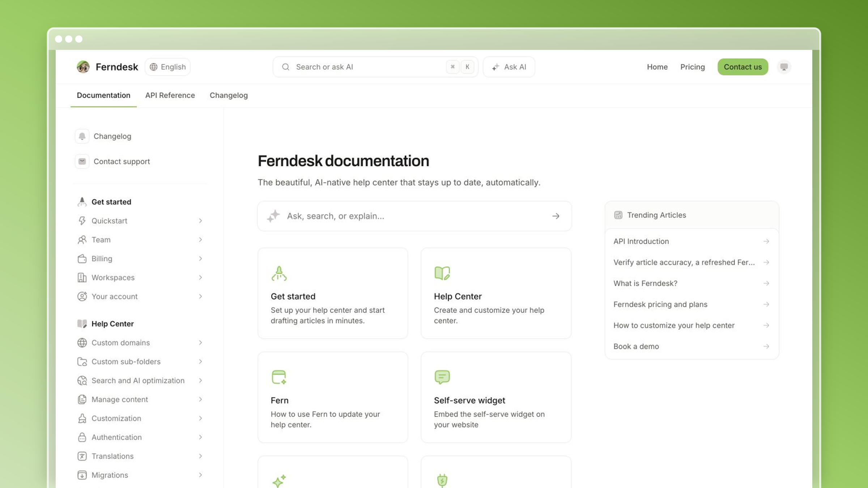Click the Translations sidebar icon
This screenshot has width=868, height=488.
pyautogui.click(x=82, y=456)
